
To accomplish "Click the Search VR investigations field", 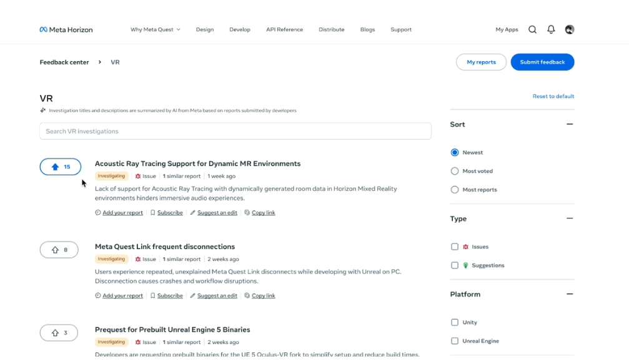I will (x=235, y=131).
